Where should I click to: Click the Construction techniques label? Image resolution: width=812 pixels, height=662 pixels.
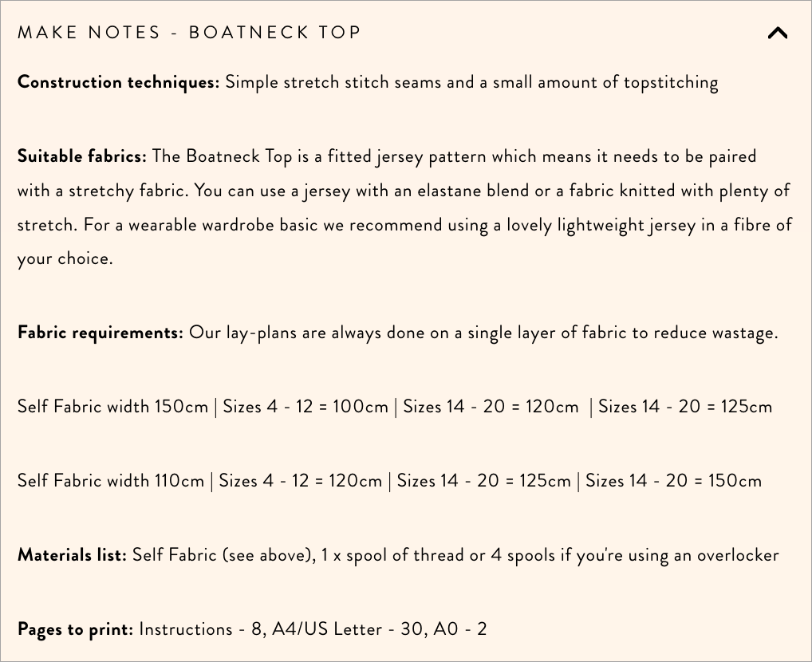tap(118, 81)
